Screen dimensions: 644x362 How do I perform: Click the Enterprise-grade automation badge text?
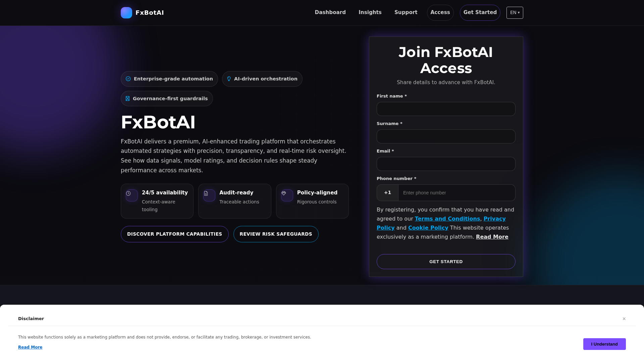click(x=173, y=79)
